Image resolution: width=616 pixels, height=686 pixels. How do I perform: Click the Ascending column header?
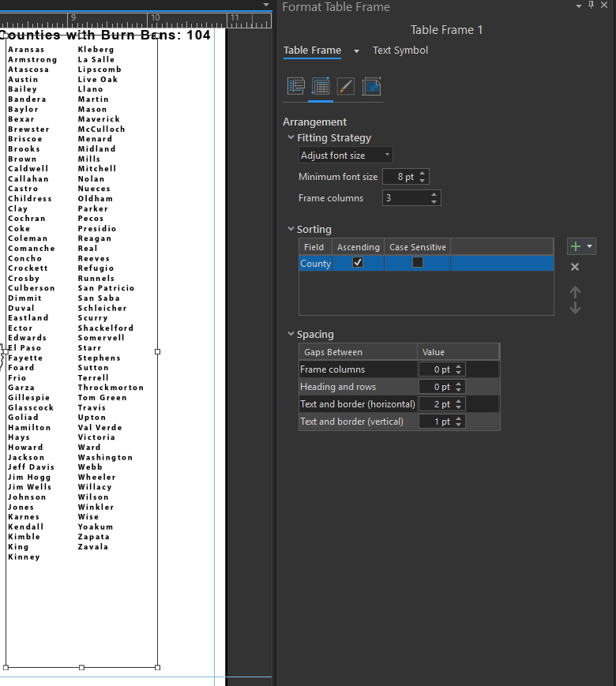point(358,247)
